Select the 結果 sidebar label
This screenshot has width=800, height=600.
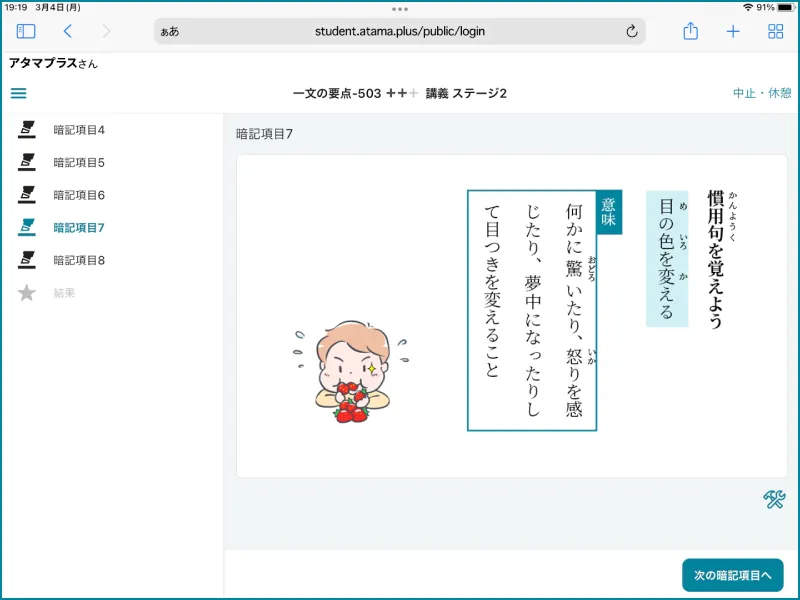[x=64, y=293]
